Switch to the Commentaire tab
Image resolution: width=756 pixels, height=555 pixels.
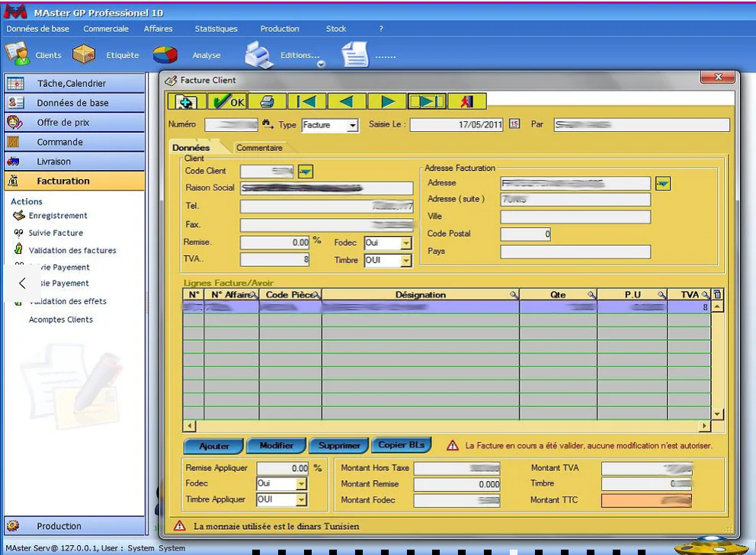point(259,148)
